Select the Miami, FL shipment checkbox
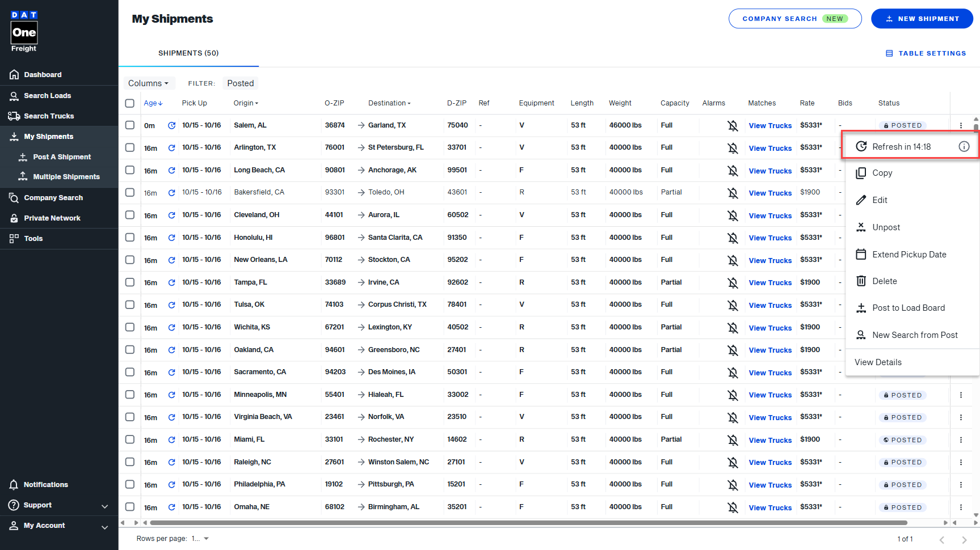The height and width of the screenshot is (550, 980). 130,439
